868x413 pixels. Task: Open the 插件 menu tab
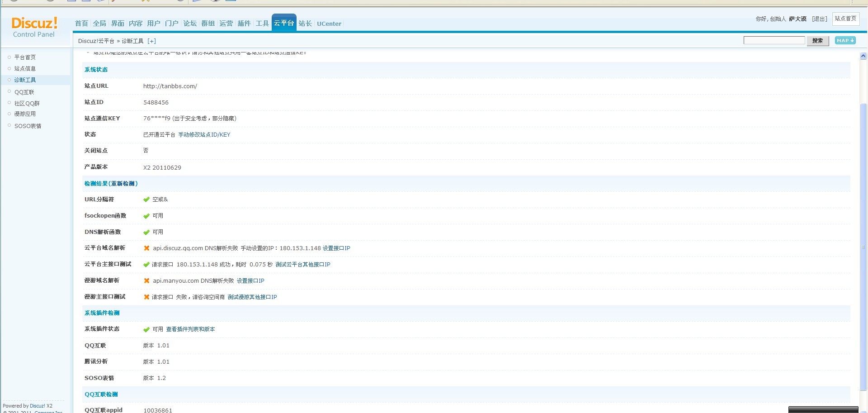pyautogui.click(x=244, y=24)
